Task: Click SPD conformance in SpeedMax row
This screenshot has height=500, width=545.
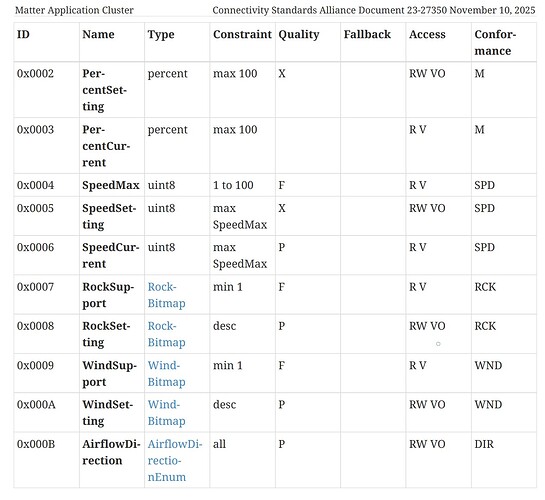Action: coord(485,185)
